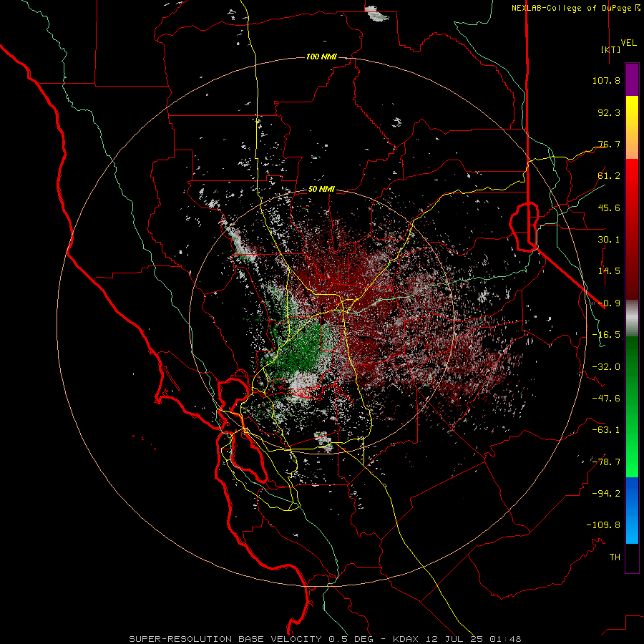
Task: Pick the green segment of velocity color bar
Action: coord(632,406)
